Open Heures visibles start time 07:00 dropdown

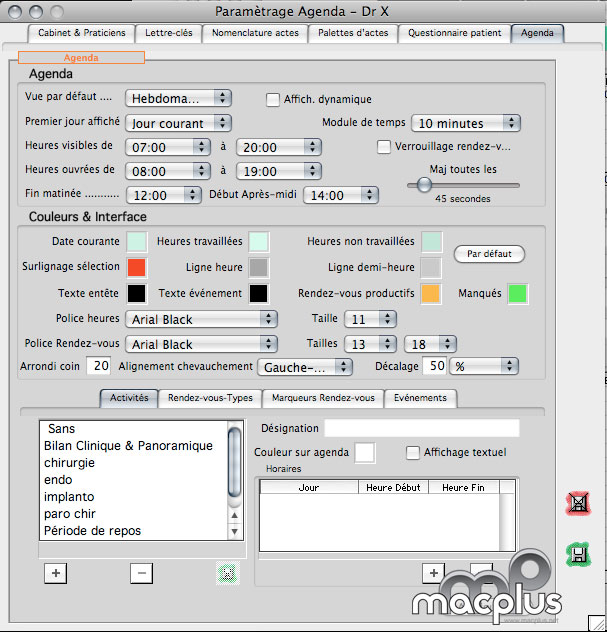coord(168,147)
